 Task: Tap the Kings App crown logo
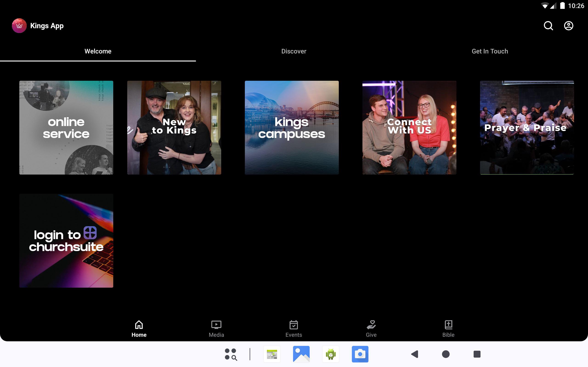[x=19, y=26]
